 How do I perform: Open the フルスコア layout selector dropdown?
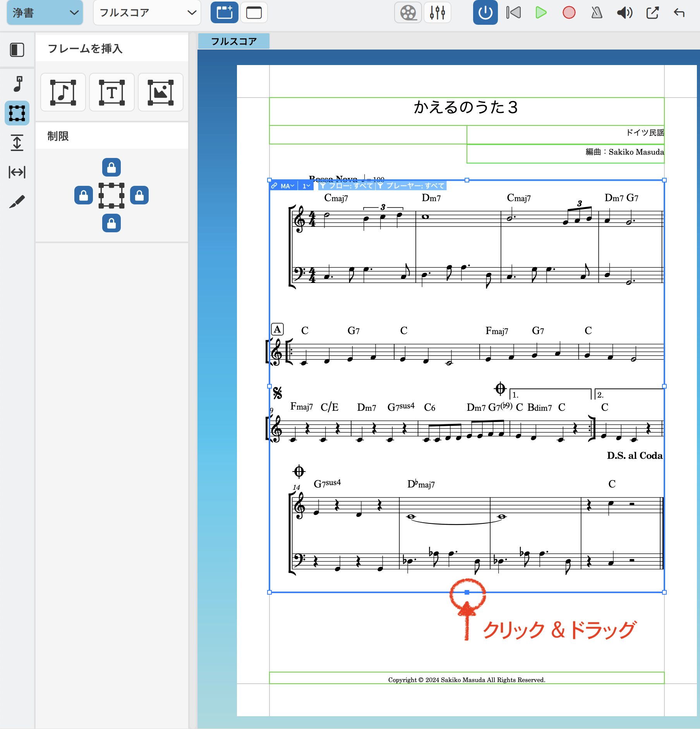click(147, 13)
